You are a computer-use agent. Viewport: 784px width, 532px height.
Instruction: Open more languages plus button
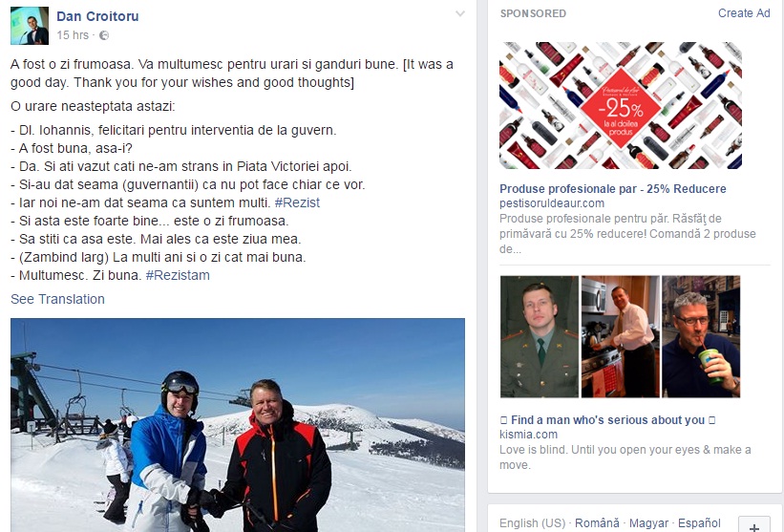point(754,525)
